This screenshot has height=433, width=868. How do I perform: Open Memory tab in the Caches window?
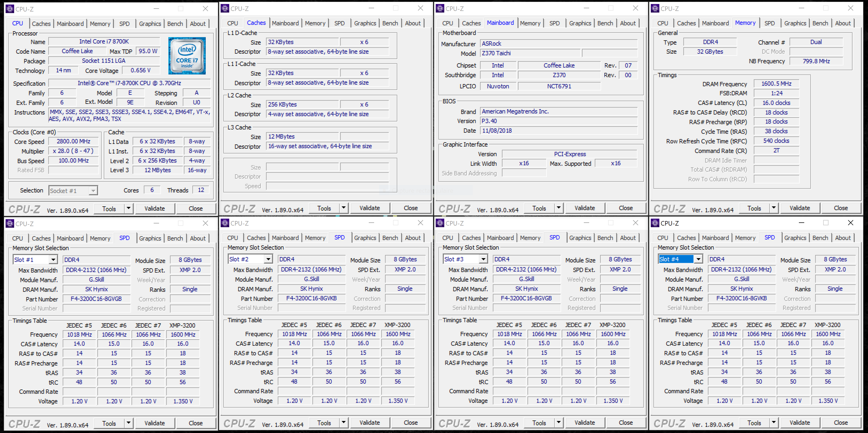click(315, 23)
